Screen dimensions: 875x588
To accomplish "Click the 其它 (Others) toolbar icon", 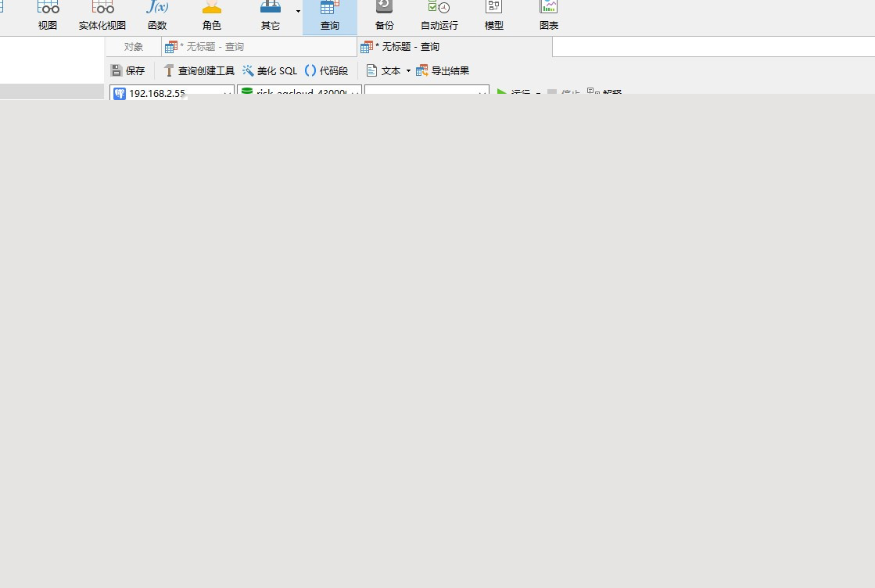I will [271, 15].
